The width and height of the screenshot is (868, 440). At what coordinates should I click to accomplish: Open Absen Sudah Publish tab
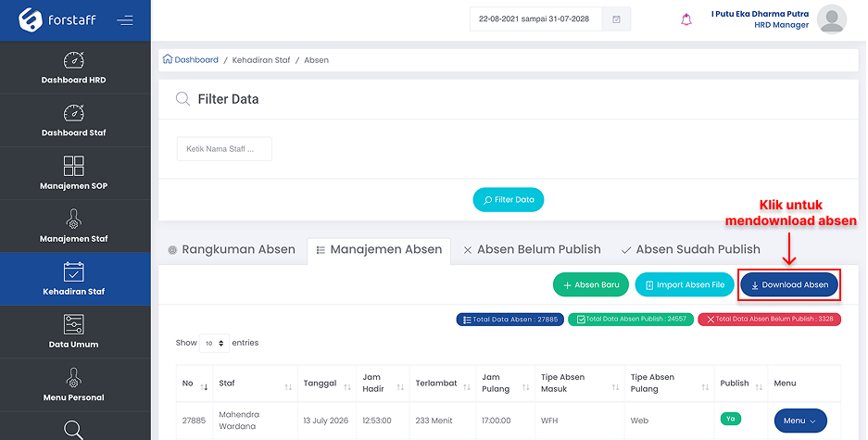(691, 249)
